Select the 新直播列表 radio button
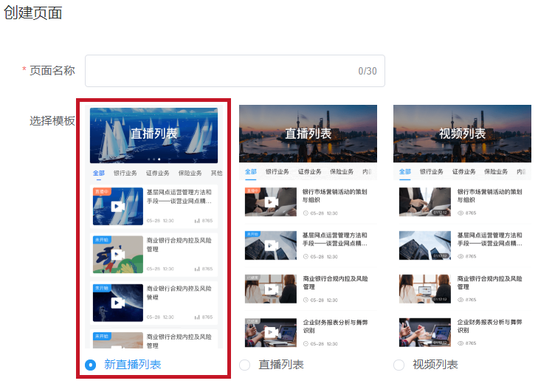The width and height of the screenshot is (538, 392). pos(91,365)
